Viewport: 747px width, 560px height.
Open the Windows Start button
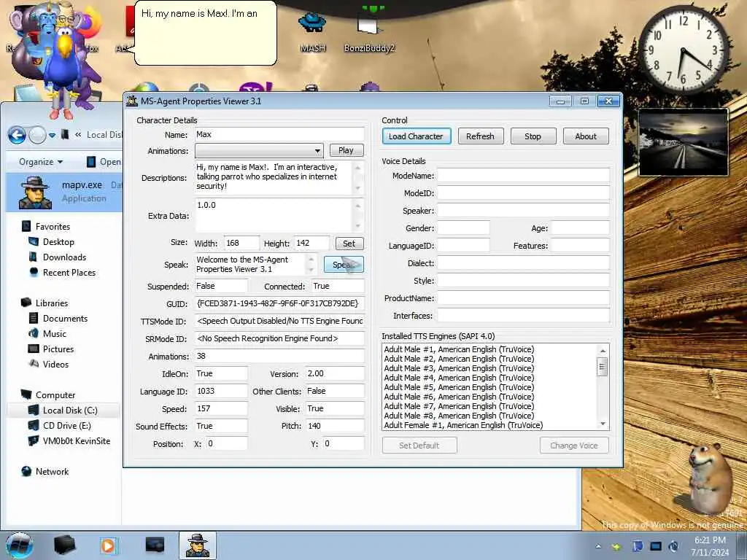[20, 545]
